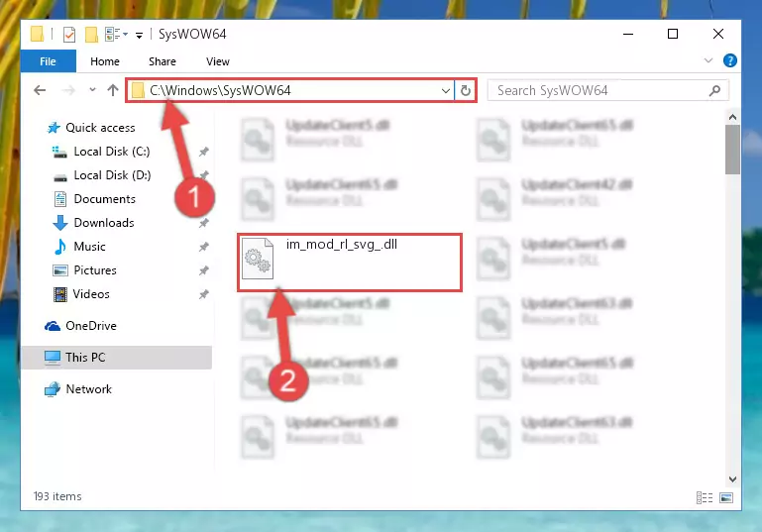Screen dimensions: 762x532
Task: Click the Quick access star icon
Action: (x=54, y=128)
